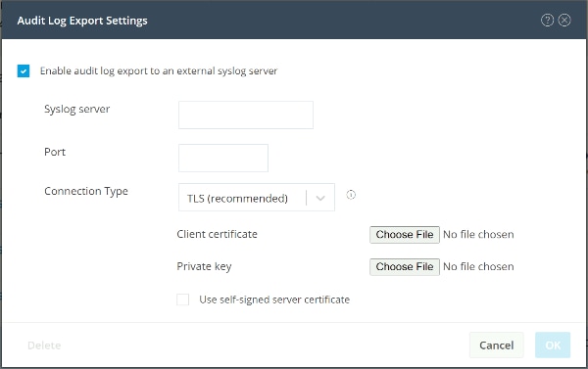Click the 'Private key' label

(x=204, y=267)
